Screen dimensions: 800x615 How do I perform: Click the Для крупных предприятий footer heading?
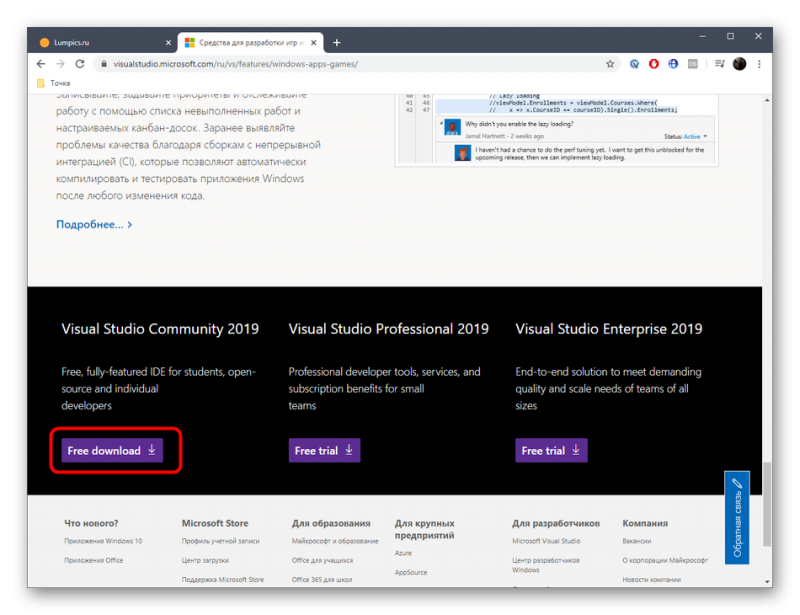(x=424, y=529)
